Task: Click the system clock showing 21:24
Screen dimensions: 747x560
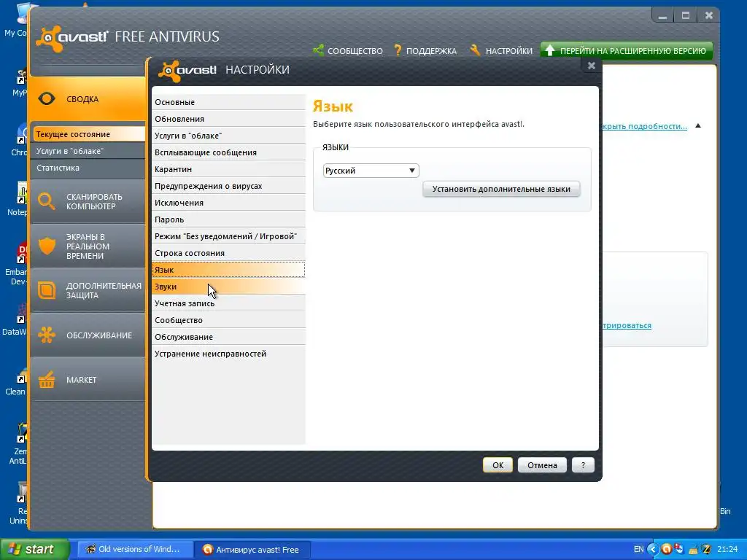Action: [x=727, y=550]
